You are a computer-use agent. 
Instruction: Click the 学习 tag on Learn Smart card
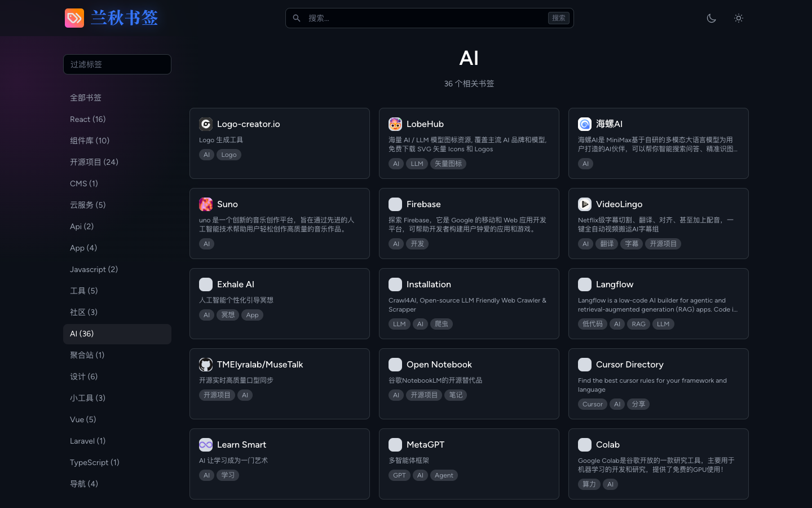click(x=228, y=475)
